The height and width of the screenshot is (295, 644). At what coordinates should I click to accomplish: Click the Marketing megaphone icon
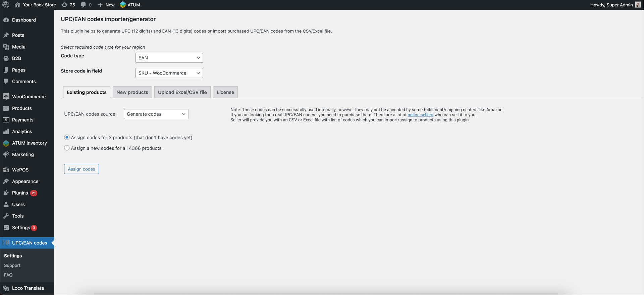coord(6,154)
